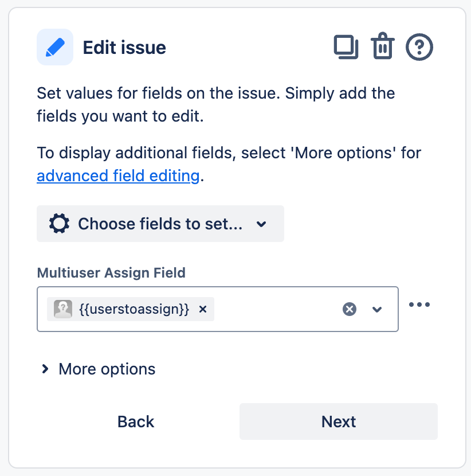471x476 pixels.
Task: Click the gear icon in Choose fields button
Action: tap(59, 224)
